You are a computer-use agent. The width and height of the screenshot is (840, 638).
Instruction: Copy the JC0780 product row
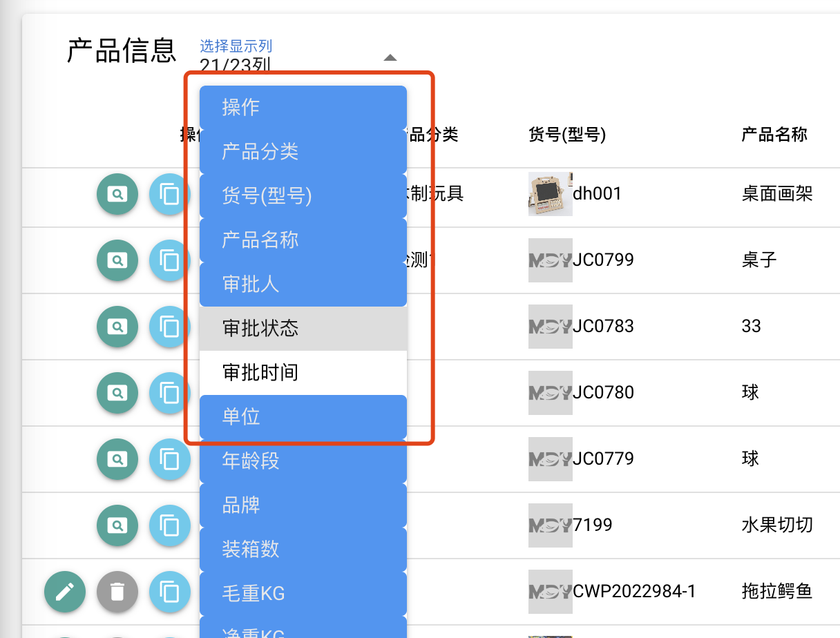[x=170, y=393]
